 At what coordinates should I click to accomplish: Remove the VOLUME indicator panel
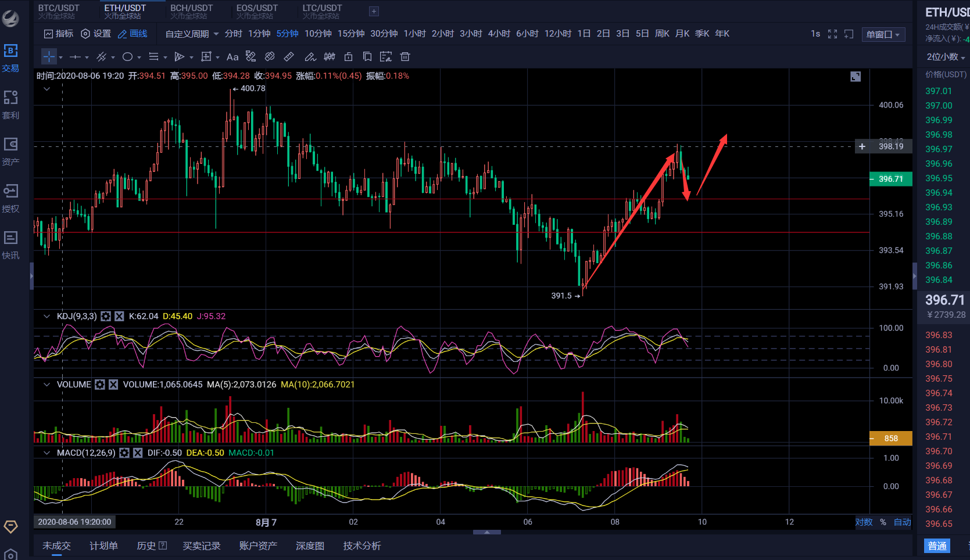pos(113,385)
